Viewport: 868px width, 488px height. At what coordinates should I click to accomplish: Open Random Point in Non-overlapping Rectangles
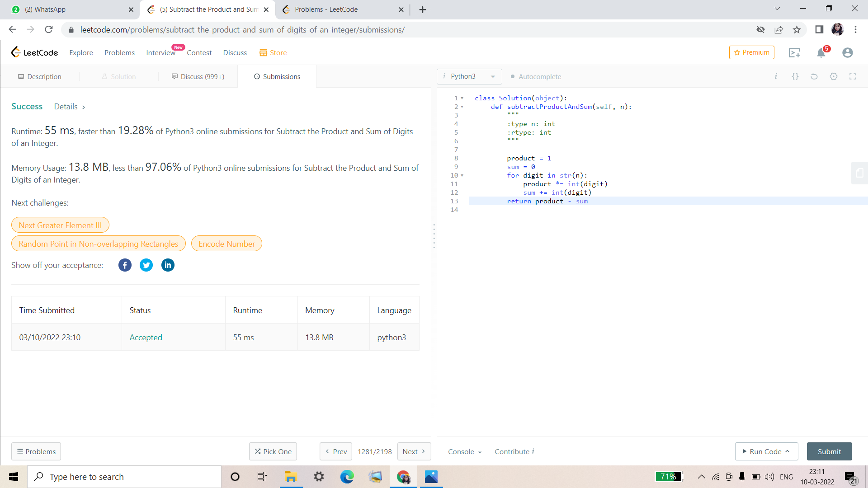[99, 244]
